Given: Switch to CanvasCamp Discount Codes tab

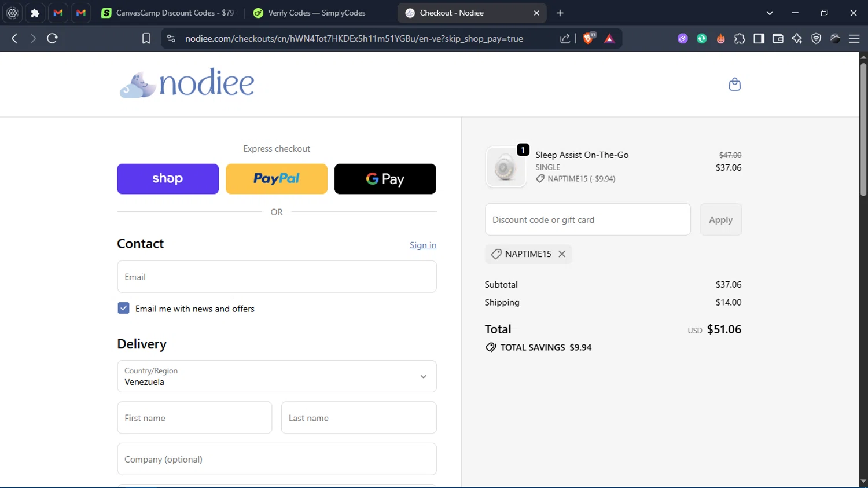Looking at the screenshot, I should (168, 13).
